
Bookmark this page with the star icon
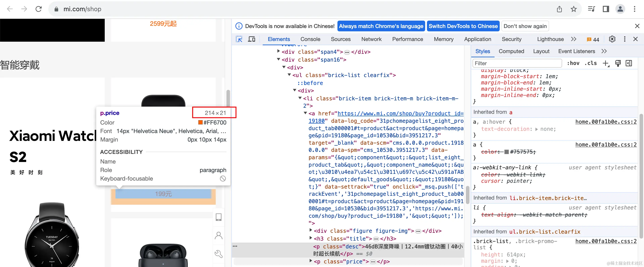[x=574, y=9]
